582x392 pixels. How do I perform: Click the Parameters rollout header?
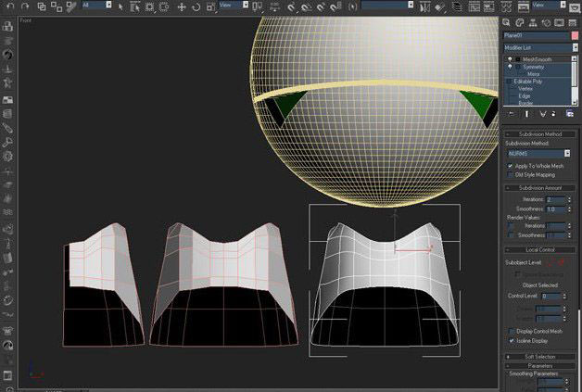(540, 364)
